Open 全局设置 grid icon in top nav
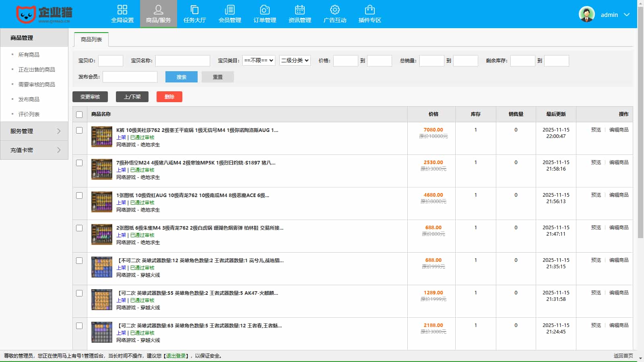This screenshot has width=644, height=362. 122,10
